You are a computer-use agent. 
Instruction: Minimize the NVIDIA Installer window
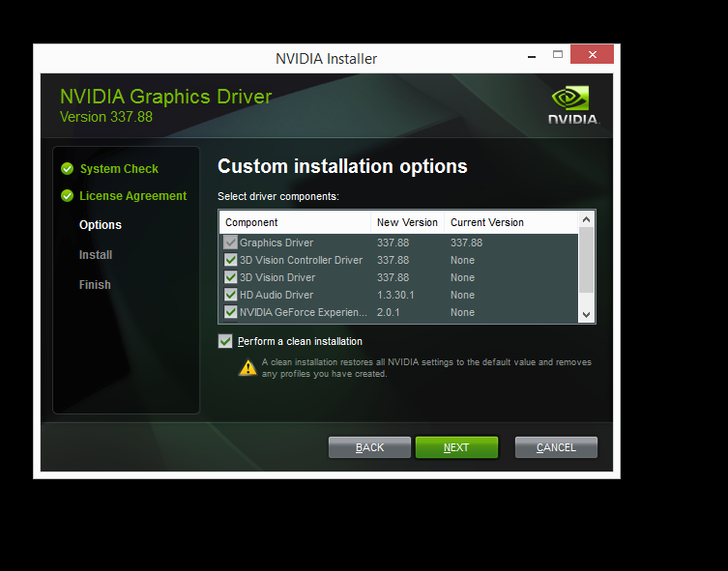pyautogui.click(x=532, y=55)
